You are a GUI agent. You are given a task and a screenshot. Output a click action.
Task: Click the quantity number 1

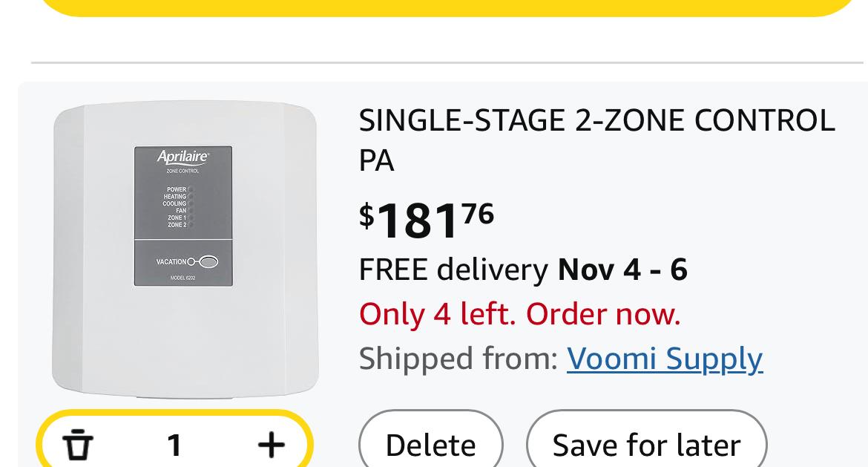pos(174,445)
